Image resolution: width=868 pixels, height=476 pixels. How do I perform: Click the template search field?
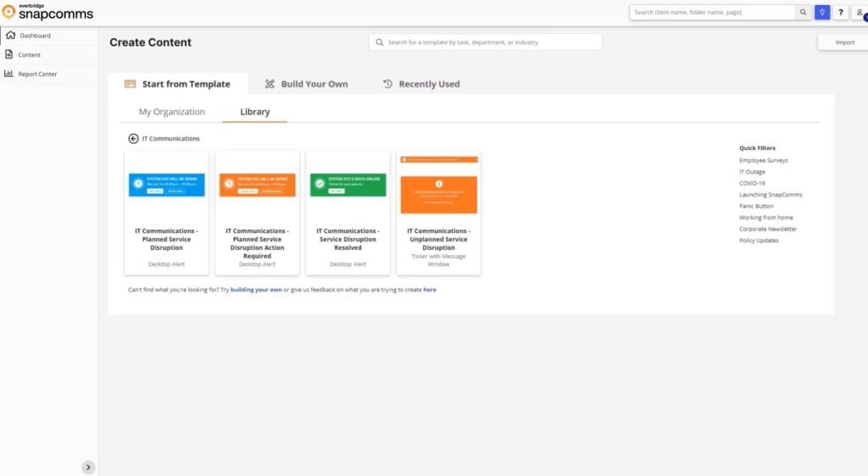486,42
